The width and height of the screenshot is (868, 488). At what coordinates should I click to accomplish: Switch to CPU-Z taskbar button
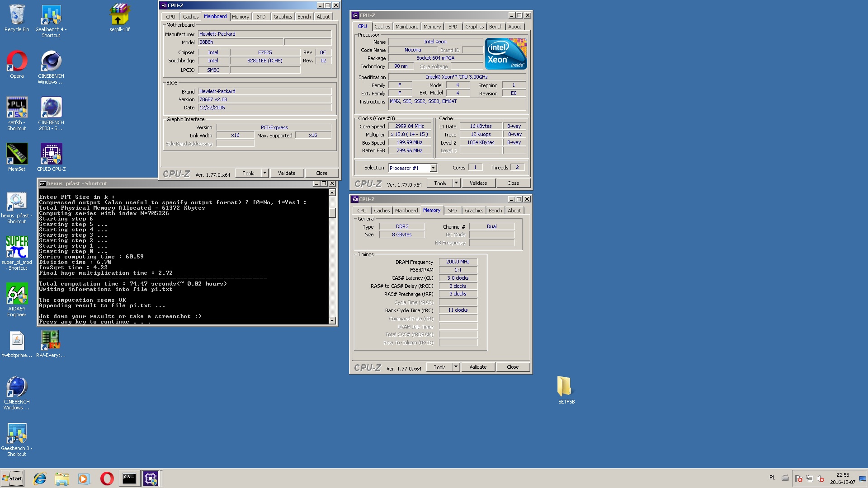pyautogui.click(x=151, y=479)
